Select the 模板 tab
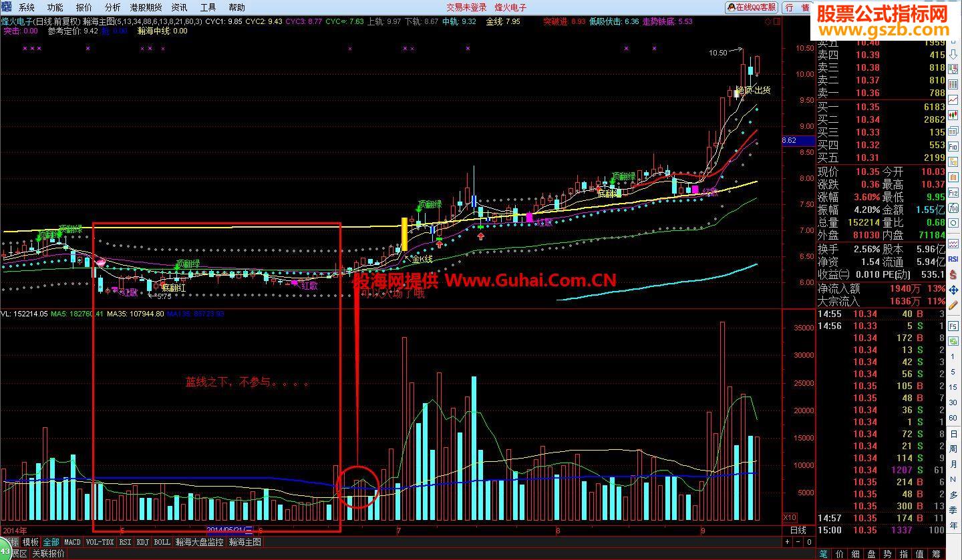 (x=31, y=542)
